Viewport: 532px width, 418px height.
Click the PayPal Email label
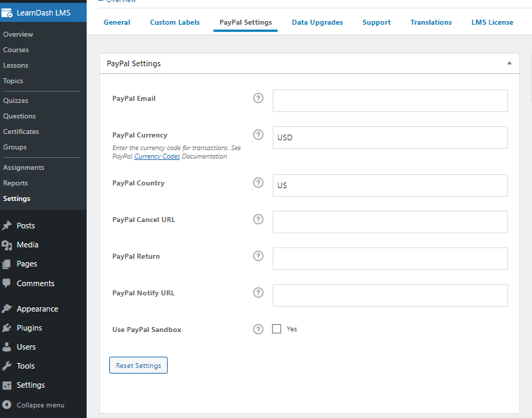(x=134, y=99)
